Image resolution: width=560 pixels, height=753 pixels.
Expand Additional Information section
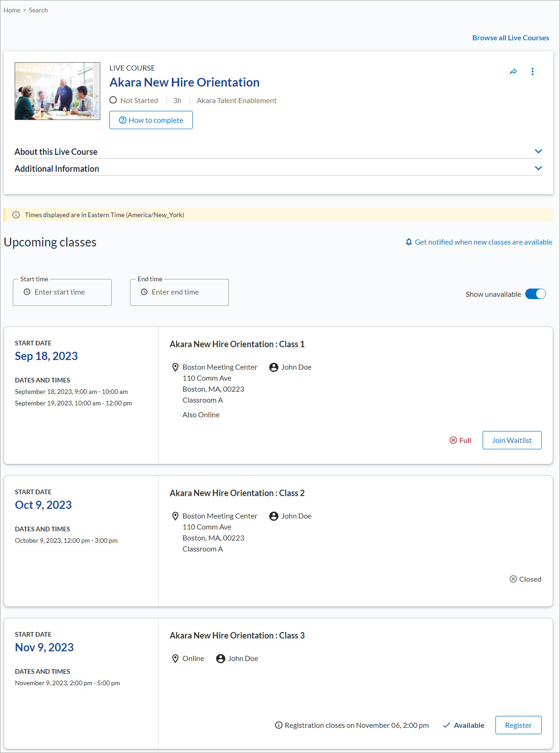278,169
